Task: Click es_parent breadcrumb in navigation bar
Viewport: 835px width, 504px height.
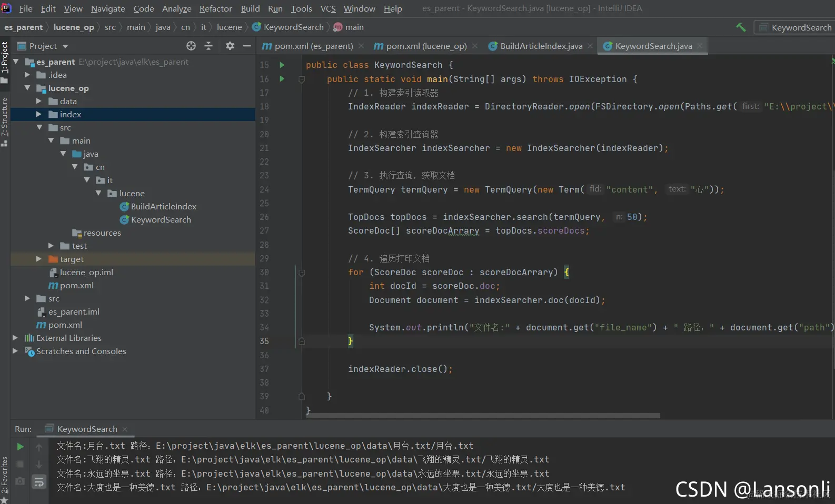Action: [x=23, y=27]
